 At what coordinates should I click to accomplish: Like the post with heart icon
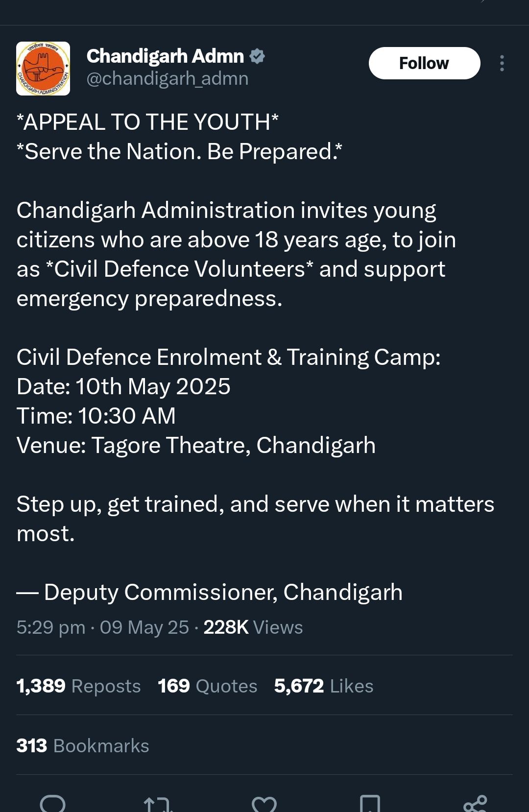pos(264,803)
